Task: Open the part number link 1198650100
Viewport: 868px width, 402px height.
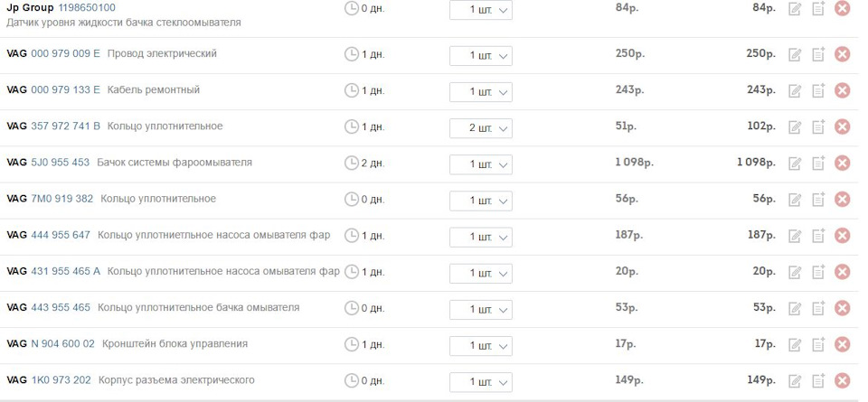Action: coord(87,7)
